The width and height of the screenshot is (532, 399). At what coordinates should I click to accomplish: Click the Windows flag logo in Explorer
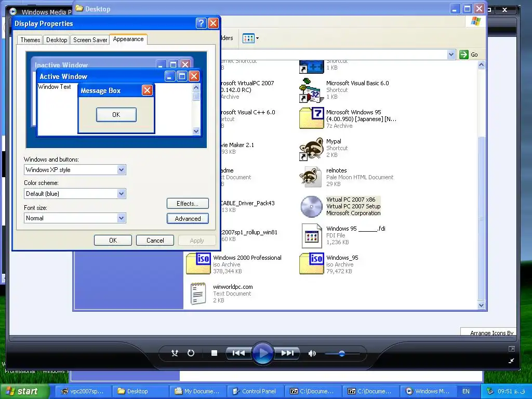tap(475, 22)
